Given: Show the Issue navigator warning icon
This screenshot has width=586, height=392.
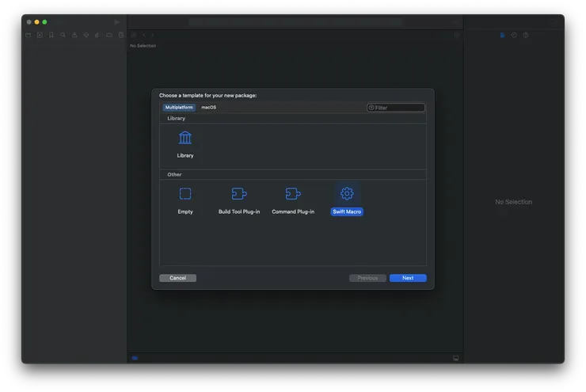Looking at the screenshot, I should pyautogui.click(x=74, y=35).
